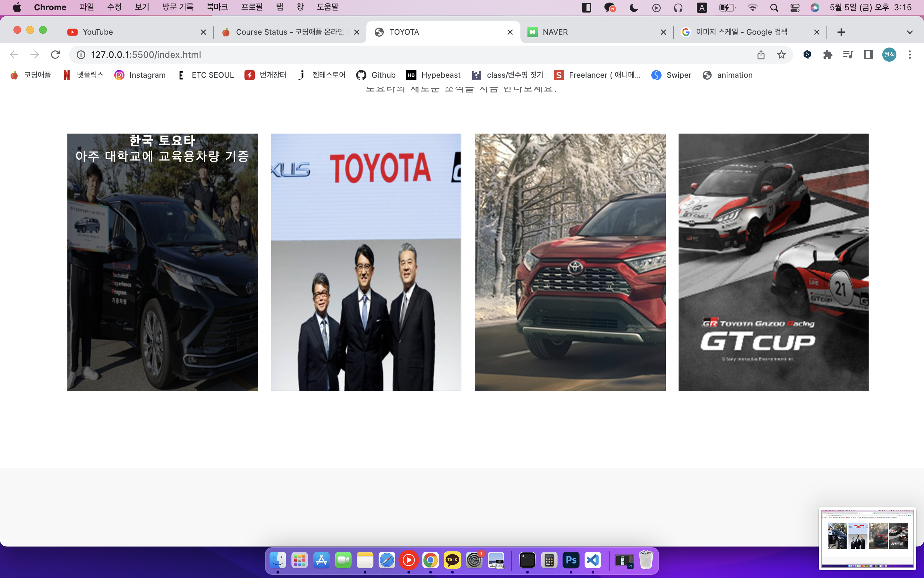Open 수정 menu in menu bar
This screenshot has width=924, height=578.
coord(114,7)
